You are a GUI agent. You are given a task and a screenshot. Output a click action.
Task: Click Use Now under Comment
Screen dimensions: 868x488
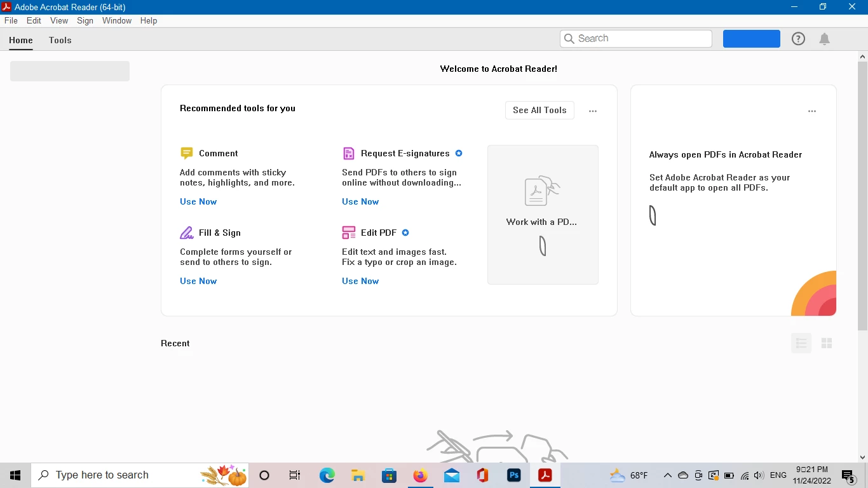pyautogui.click(x=198, y=201)
